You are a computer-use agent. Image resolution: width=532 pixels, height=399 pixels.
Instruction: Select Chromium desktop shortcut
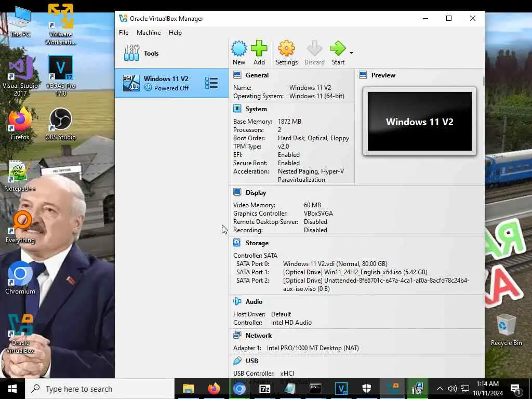(x=20, y=278)
